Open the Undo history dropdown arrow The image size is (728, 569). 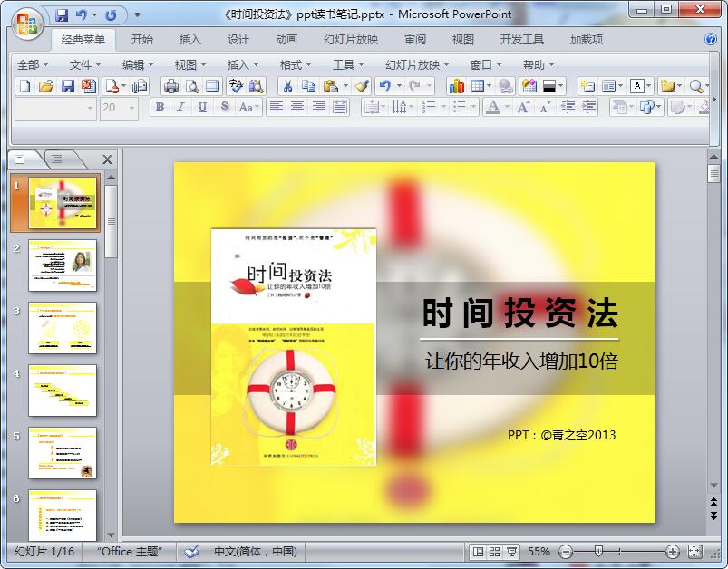94,15
